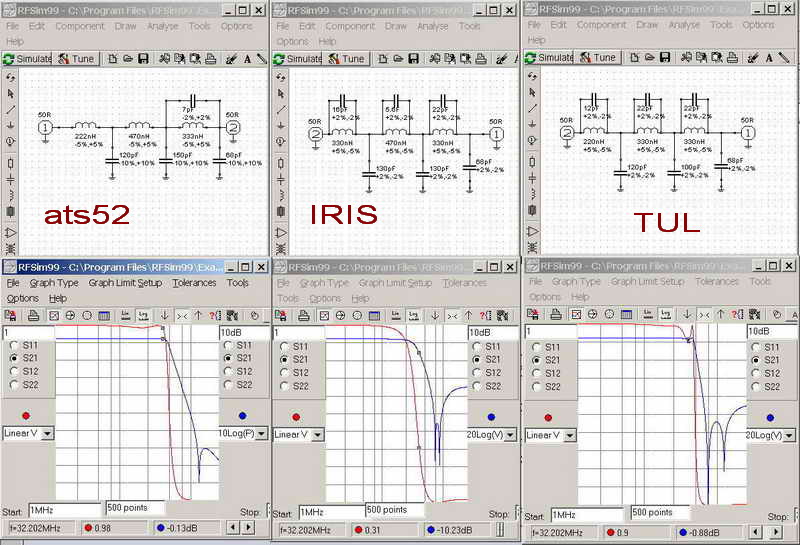Select red trace S21 in 0.9 graph window
The height and width of the screenshot is (545, 800).
coord(536,360)
